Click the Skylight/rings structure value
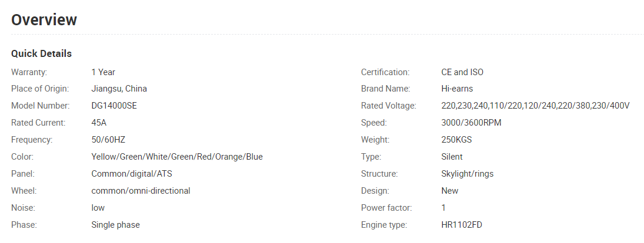Viewport: 644px width, 243px height. click(x=468, y=174)
